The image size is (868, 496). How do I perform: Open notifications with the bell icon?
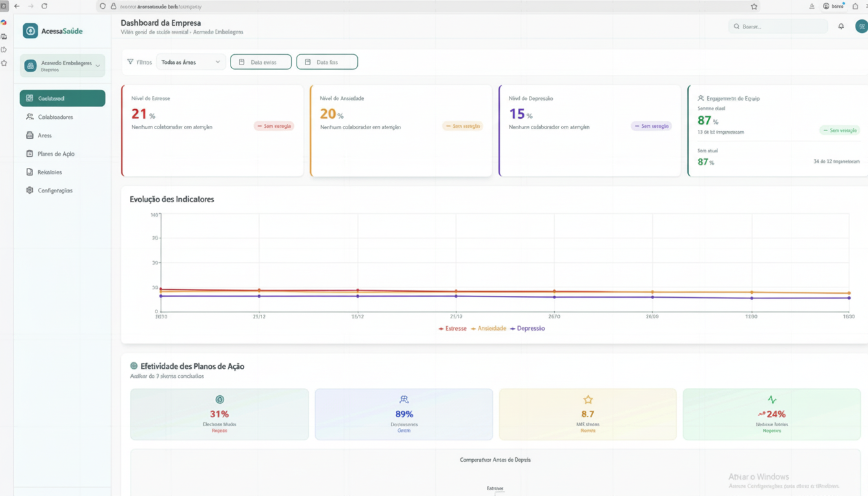tap(841, 26)
